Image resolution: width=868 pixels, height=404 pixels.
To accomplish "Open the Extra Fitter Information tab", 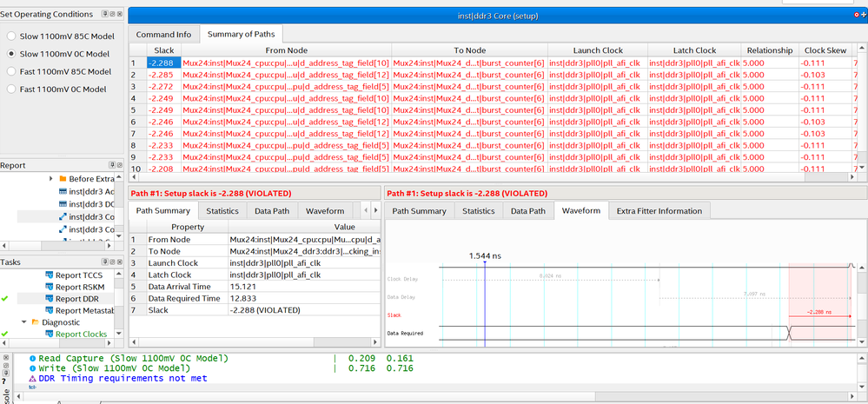I will pyautogui.click(x=659, y=211).
